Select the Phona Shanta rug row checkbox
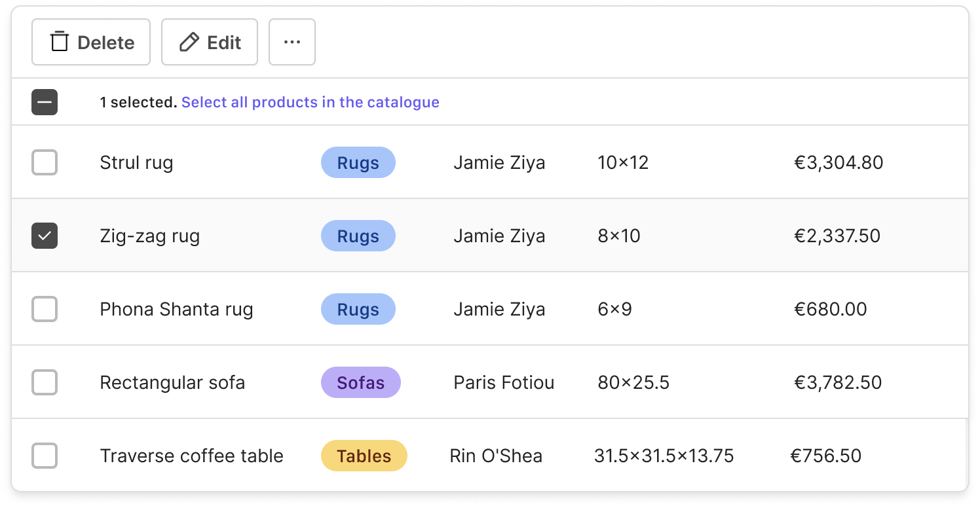Screen dimensions: 980x508 point(45,309)
